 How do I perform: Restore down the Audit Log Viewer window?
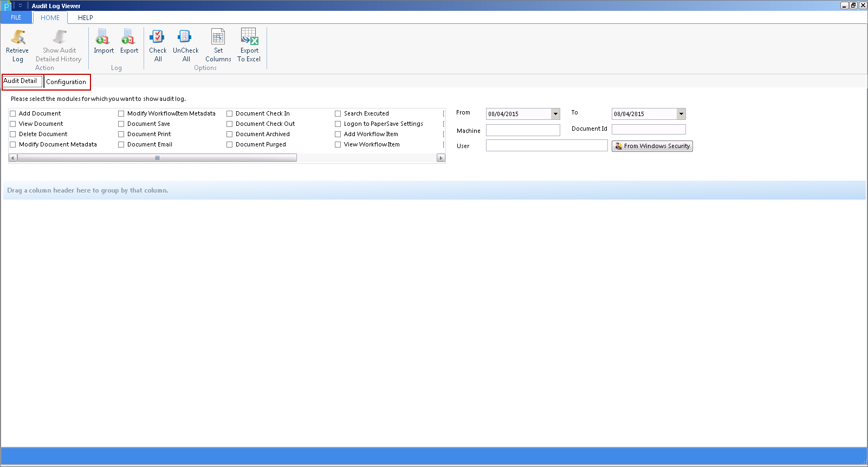click(853, 5)
